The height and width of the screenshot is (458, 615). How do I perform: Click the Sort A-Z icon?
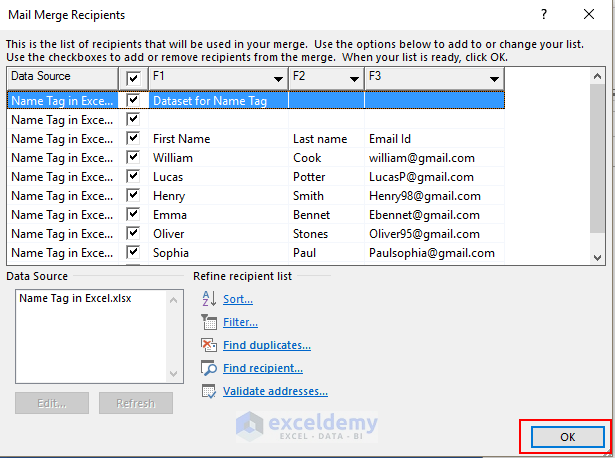[x=209, y=299]
